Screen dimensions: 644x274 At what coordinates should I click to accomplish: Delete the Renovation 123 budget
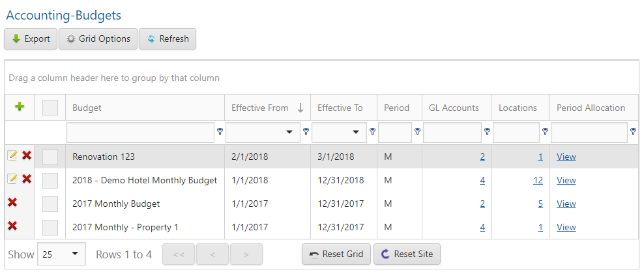tap(27, 156)
